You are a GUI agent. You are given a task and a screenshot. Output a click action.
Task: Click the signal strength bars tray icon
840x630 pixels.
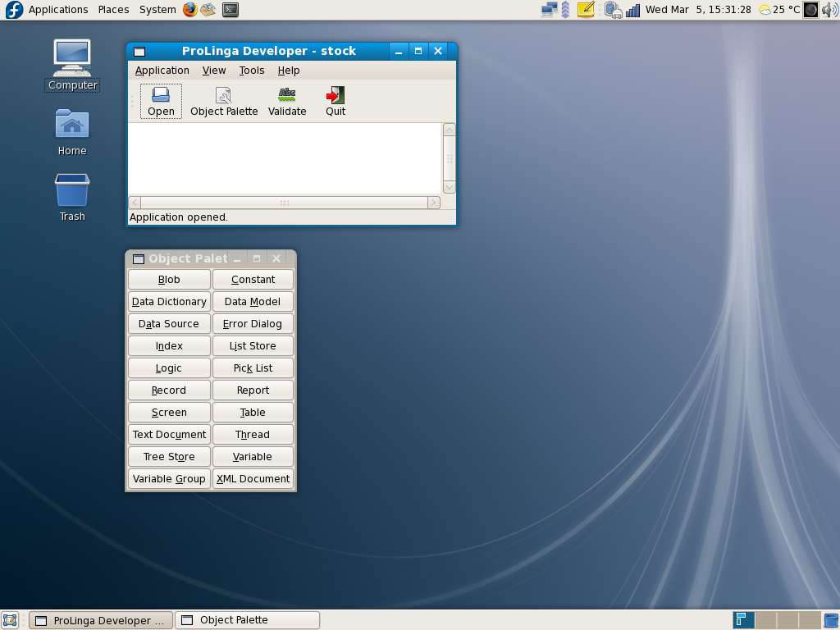(x=632, y=10)
